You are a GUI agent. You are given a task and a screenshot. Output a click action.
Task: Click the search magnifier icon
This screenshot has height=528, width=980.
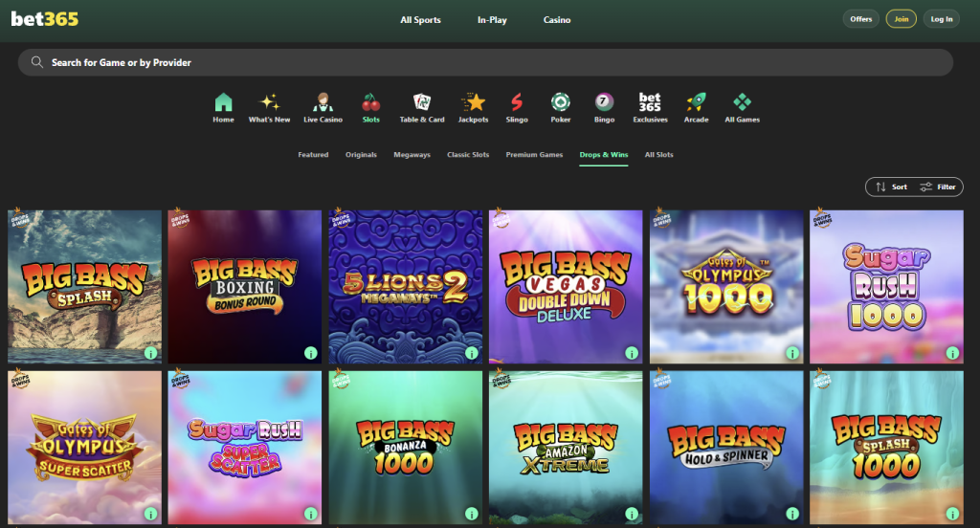click(37, 62)
